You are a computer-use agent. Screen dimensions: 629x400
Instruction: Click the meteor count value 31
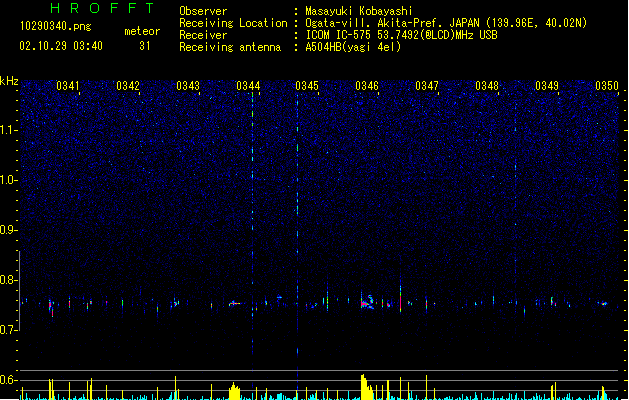tap(145, 46)
